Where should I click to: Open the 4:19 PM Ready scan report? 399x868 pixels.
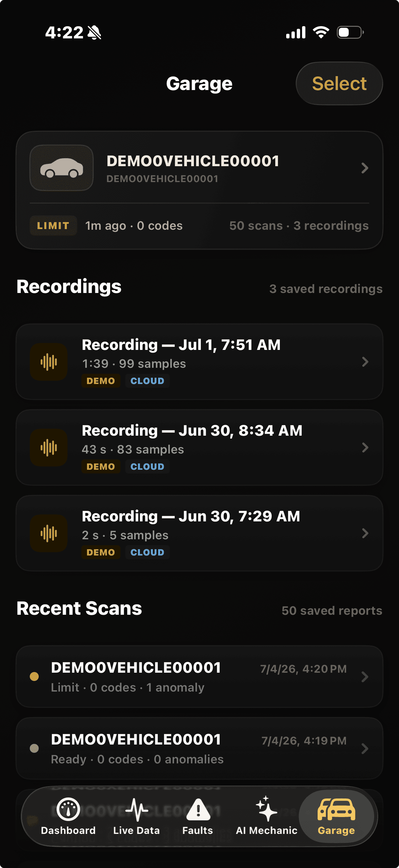click(199, 748)
